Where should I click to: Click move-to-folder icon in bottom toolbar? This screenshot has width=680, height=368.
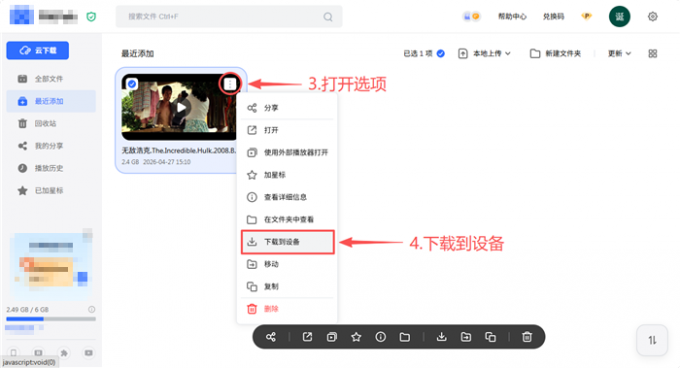pos(466,337)
